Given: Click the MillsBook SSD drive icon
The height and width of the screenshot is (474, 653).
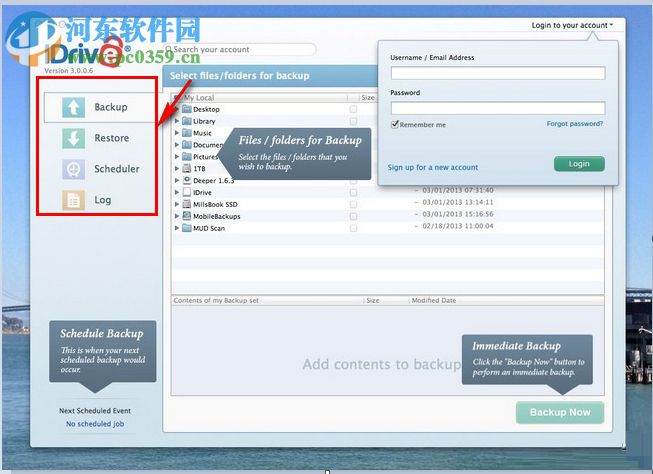Looking at the screenshot, I should click(187, 204).
